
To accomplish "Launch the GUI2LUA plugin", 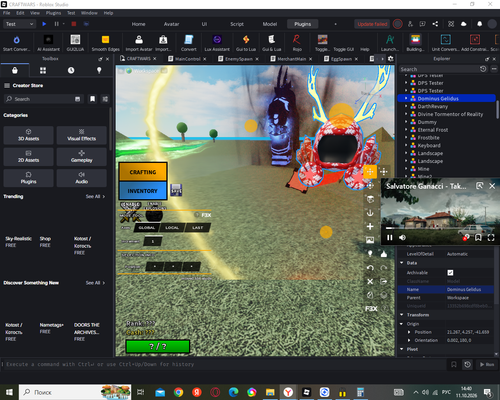I will [x=75, y=43].
